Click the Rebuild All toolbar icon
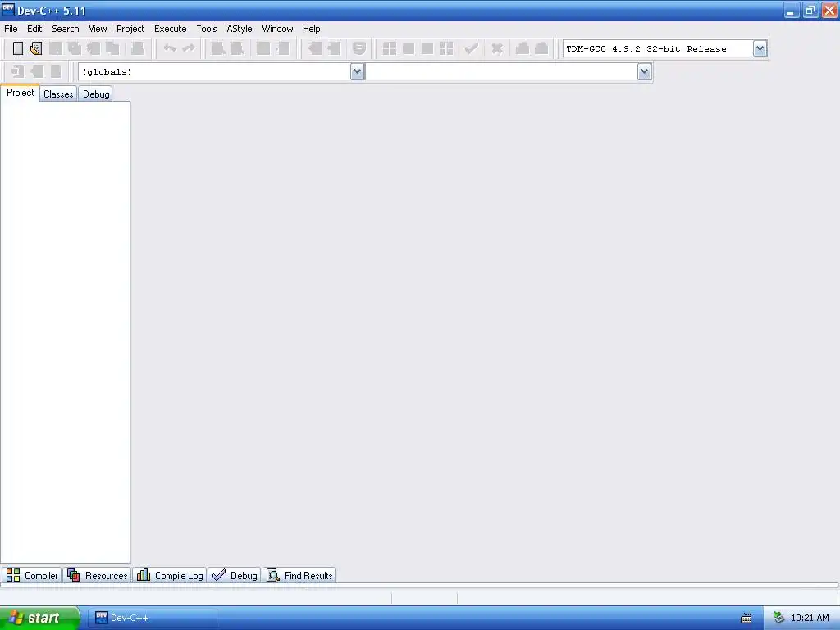Screen dimensions: 840x630 click(x=446, y=48)
